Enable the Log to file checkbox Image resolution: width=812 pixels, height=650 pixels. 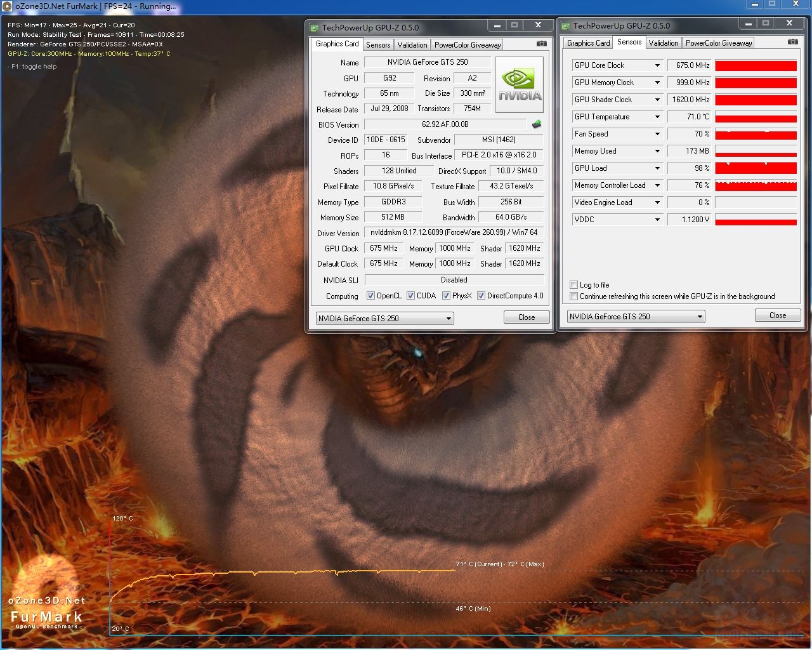coord(574,285)
